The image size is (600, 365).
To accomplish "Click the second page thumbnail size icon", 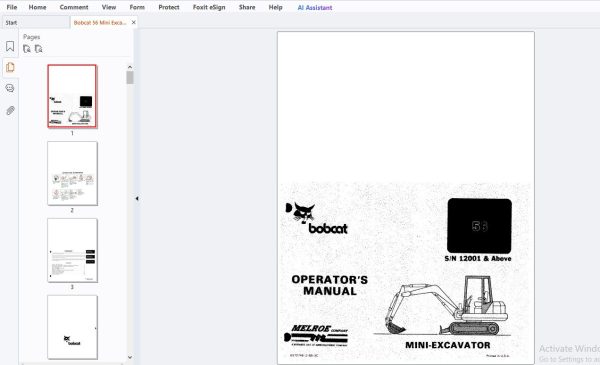I will tap(39, 49).
